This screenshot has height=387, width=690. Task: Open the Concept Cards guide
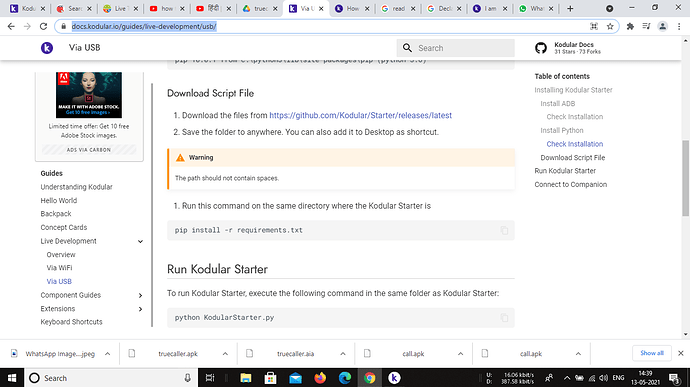click(64, 227)
